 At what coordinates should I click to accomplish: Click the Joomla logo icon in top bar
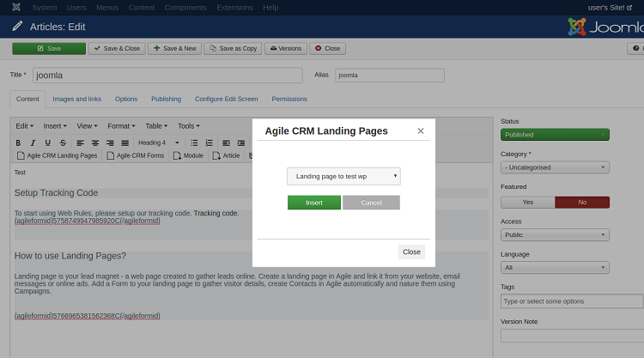tap(16, 8)
